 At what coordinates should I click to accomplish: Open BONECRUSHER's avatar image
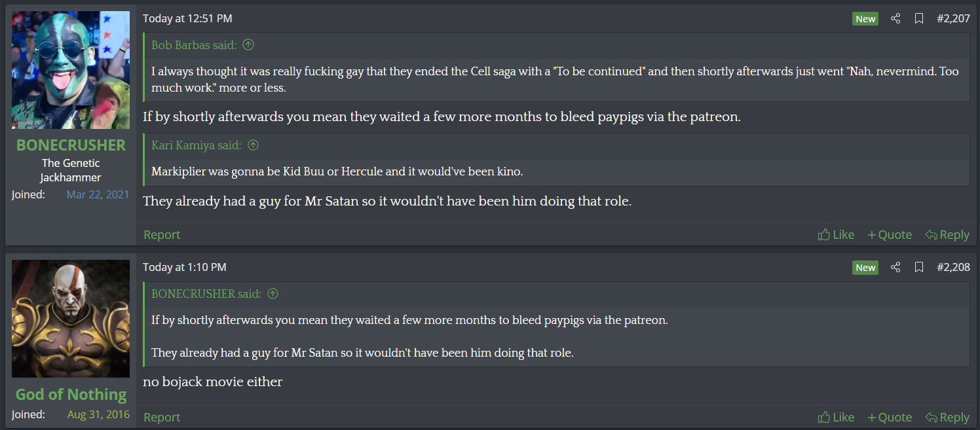pyautogui.click(x=71, y=70)
